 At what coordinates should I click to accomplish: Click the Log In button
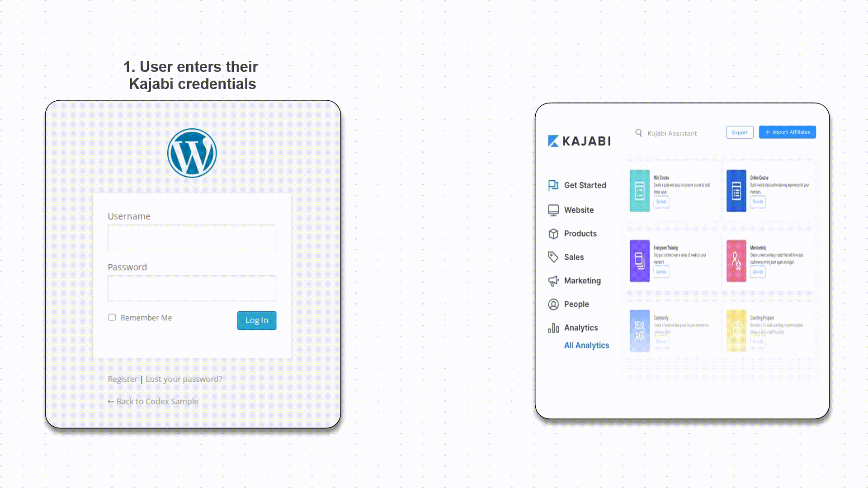coord(256,320)
